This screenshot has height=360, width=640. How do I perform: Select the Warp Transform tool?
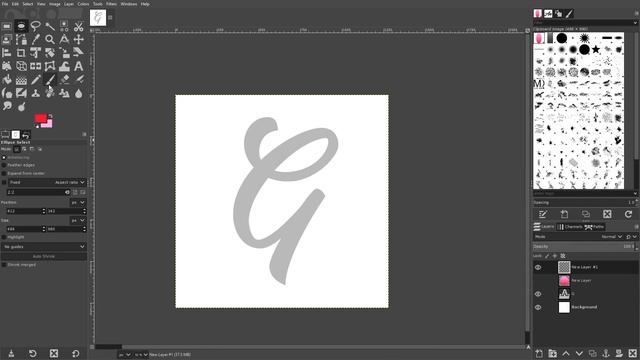pyautogui.click(x=64, y=66)
